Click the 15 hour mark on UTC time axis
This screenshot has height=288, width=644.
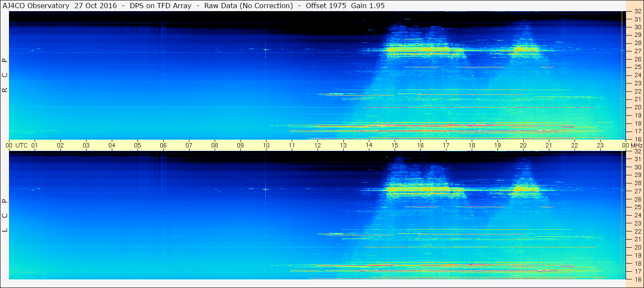pyautogui.click(x=395, y=145)
